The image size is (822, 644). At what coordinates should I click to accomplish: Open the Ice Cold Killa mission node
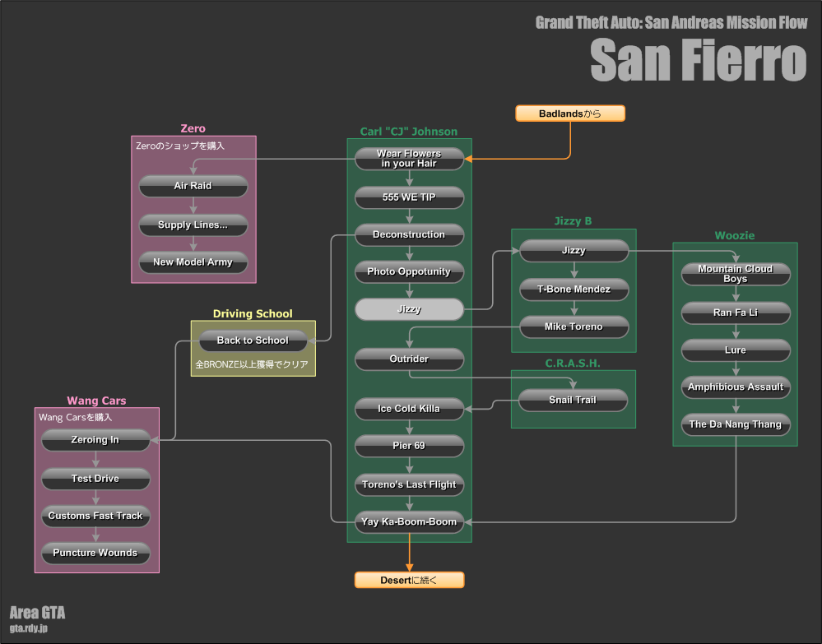pos(409,409)
